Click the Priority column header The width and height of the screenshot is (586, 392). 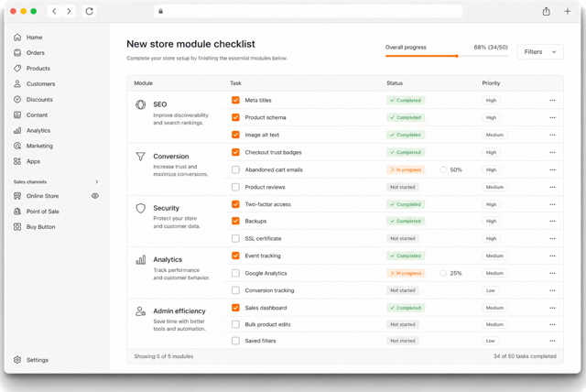click(491, 83)
